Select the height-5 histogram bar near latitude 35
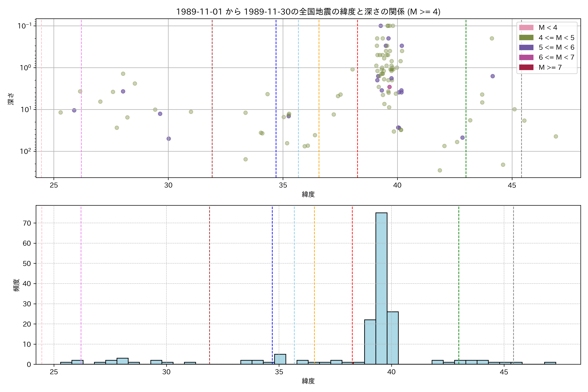 (x=280, y=359)
